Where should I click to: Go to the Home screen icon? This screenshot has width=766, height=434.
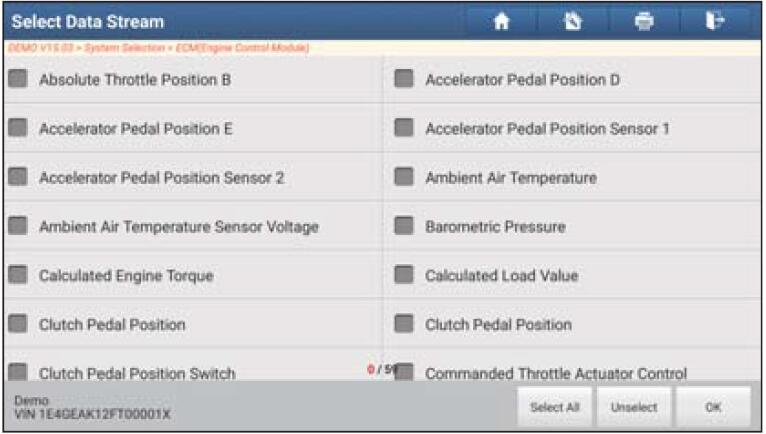pyautogui.click(x=502, y=22)
